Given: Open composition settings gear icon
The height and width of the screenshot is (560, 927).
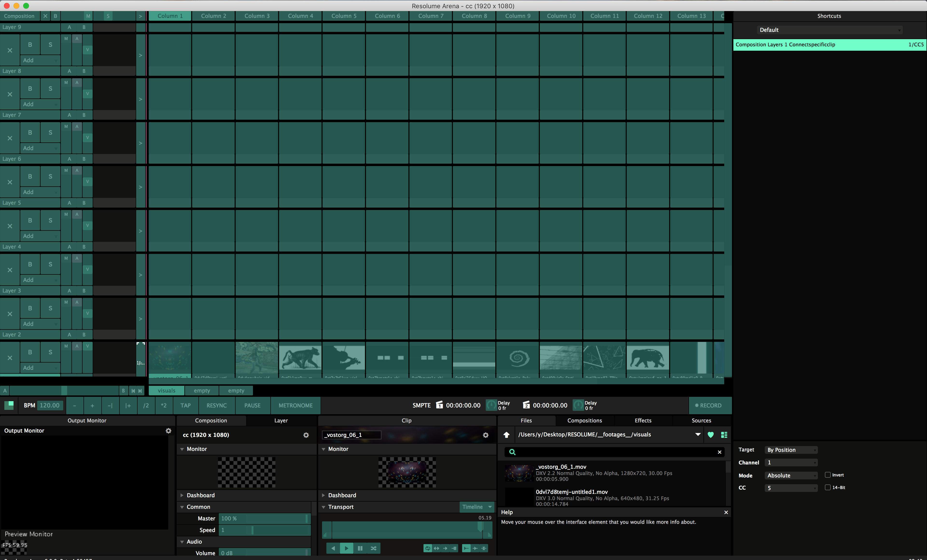Looking at the screenshot, I should (306, 435).
